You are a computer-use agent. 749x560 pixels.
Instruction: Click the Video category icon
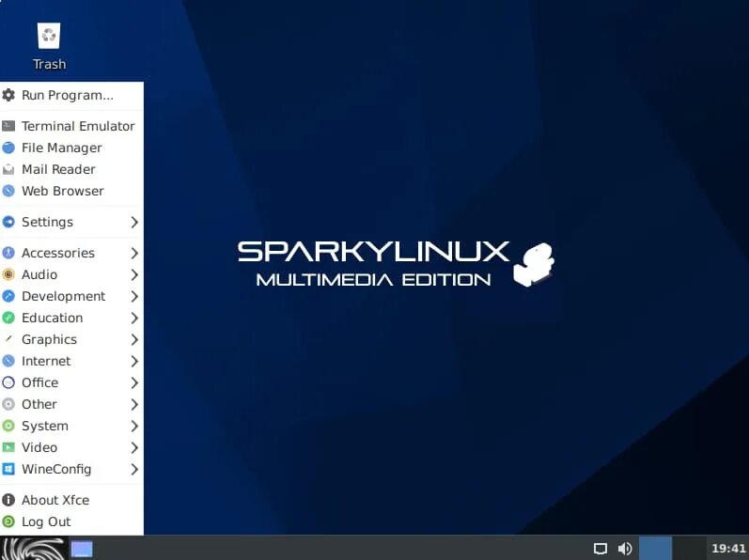click(x=8, y=447)
